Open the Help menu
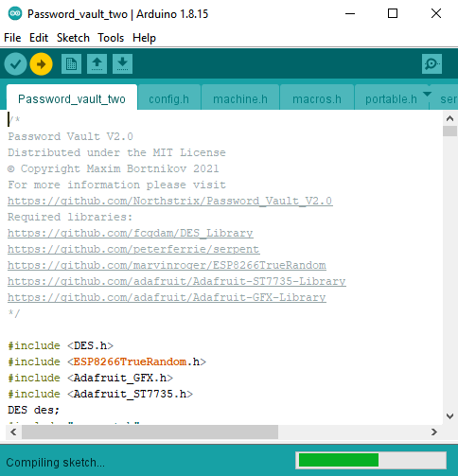 [144, 38]
